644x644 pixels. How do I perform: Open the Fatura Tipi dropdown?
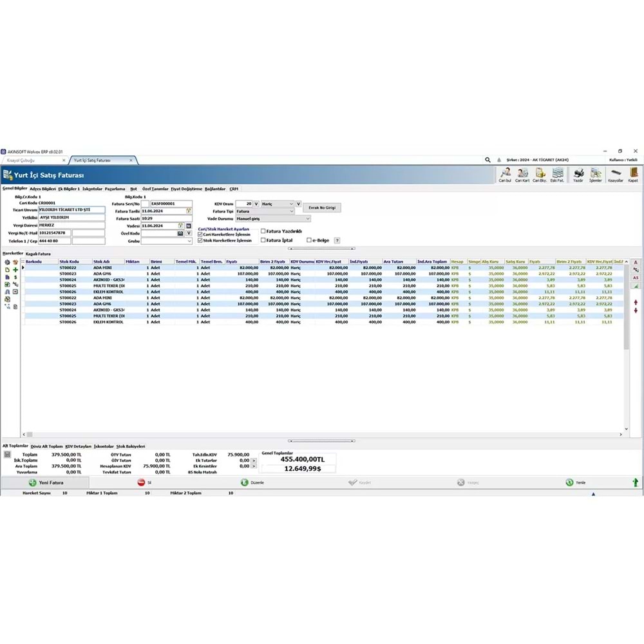[291, 211]
